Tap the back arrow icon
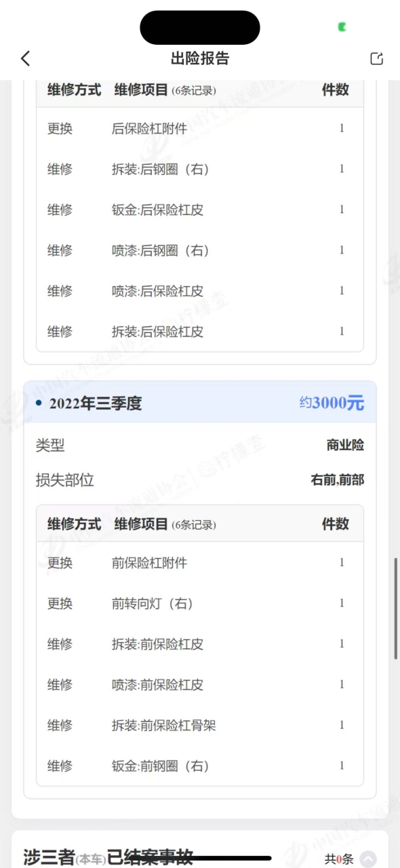Screen dimensions: 400x868 (x=26, y=58)
